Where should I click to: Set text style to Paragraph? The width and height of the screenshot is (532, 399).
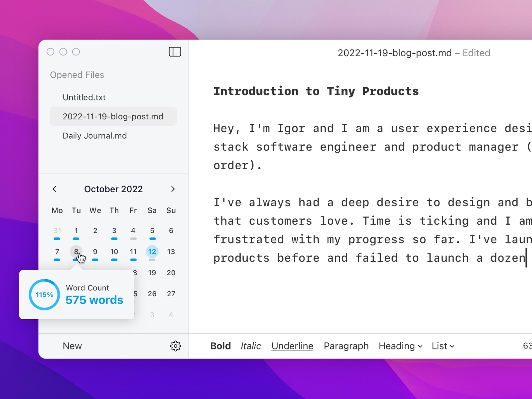pos(346,346)
